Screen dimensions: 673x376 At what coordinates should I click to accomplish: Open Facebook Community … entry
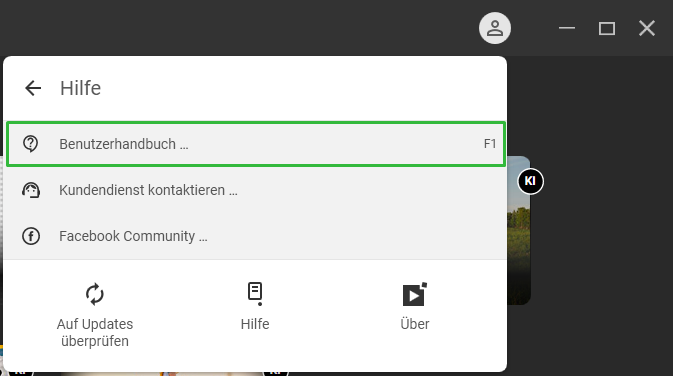pos(255,236)
